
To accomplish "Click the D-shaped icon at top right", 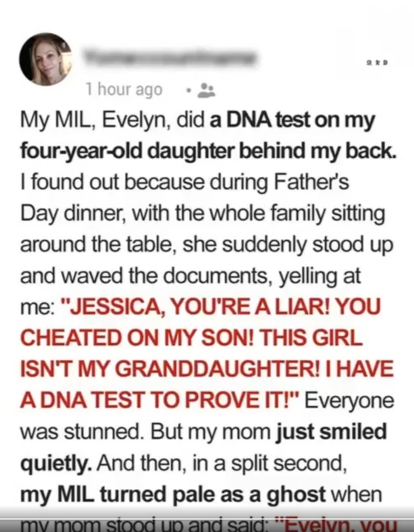I will coord(385,63).
